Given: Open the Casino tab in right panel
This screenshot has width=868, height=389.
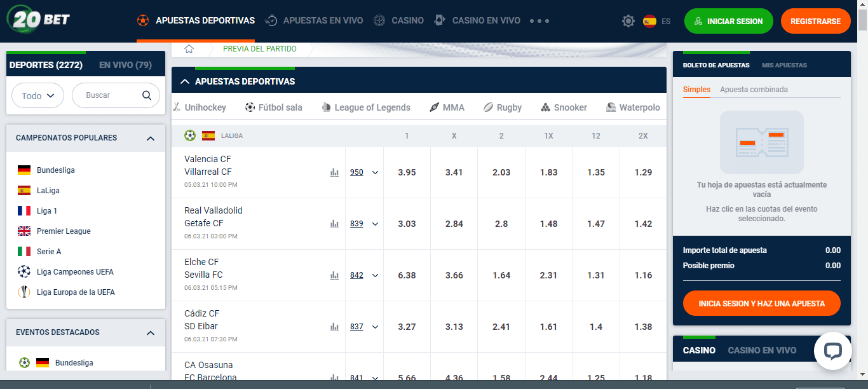Looking at the screenshot, I should (699, 350).
